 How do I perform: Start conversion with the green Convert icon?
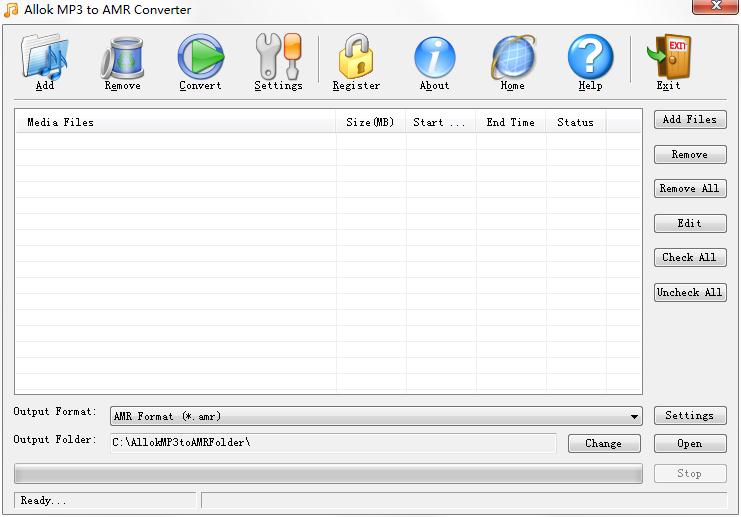[200, 56]
